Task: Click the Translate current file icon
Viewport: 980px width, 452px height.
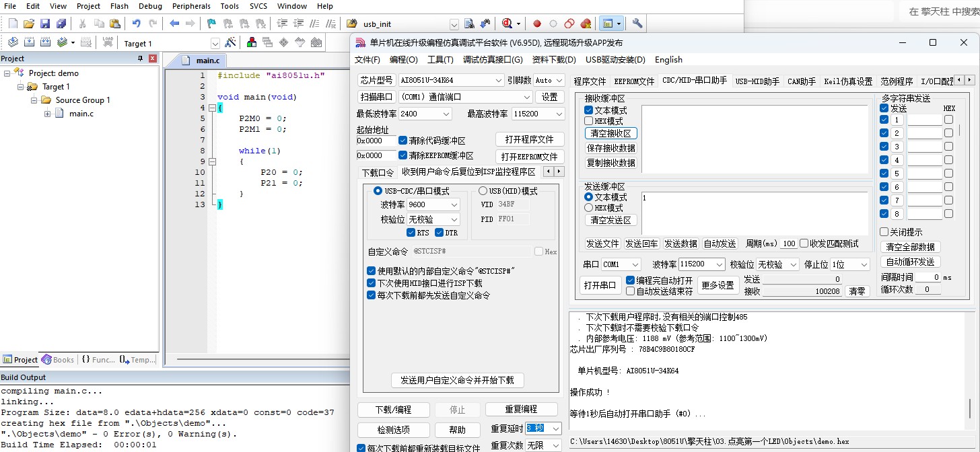Action: [13, 42]
